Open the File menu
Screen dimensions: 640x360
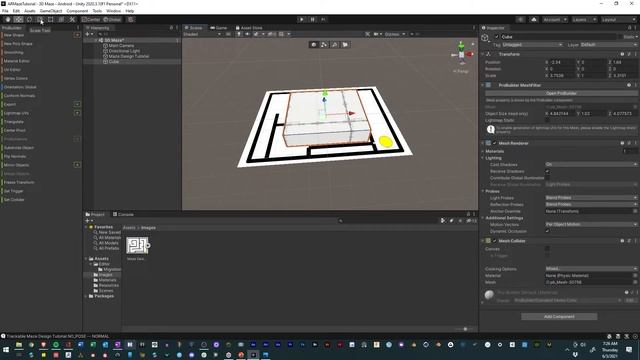click(5, 11)
